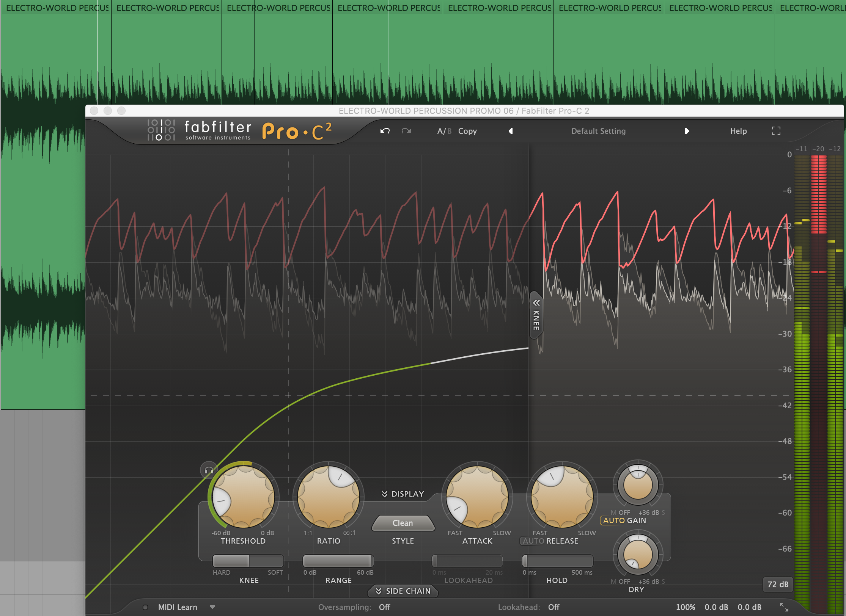Go to next preset arrow
This screenshot has height=616, width=846.
pos(687,131)
